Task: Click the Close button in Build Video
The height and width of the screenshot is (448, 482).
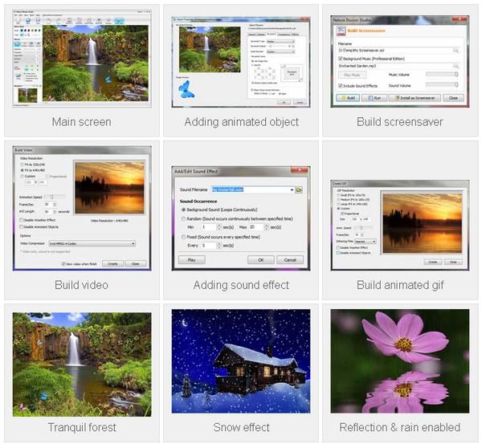Action: [135, 263]
